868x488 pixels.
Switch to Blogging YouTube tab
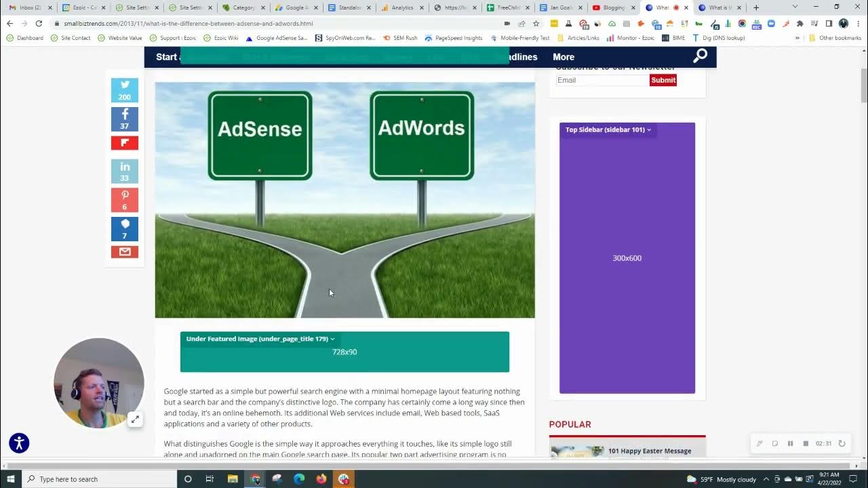(x=614, y=7)
